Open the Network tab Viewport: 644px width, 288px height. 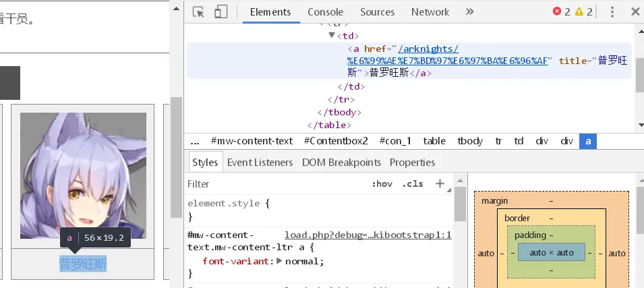[x=430, y=12]
